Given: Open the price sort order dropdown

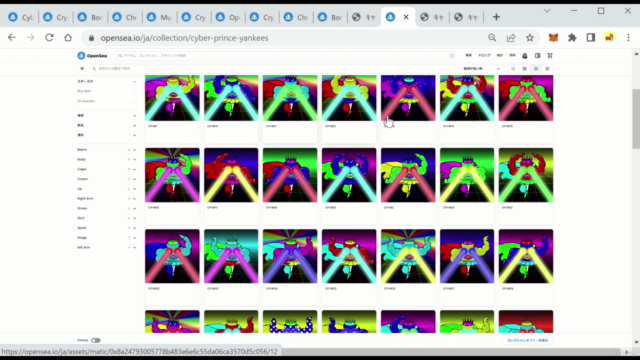Looking at the screenshot, I should tap(481, 69).
